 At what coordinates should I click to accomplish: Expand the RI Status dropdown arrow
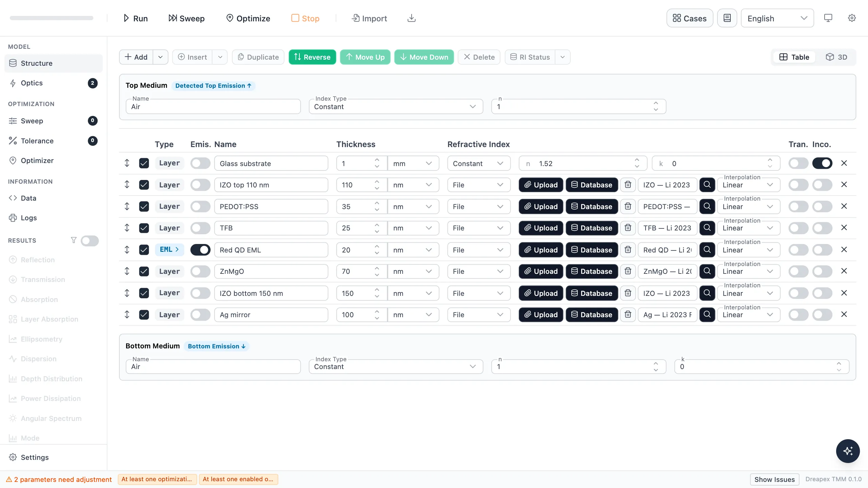click(x=563, y=57)
